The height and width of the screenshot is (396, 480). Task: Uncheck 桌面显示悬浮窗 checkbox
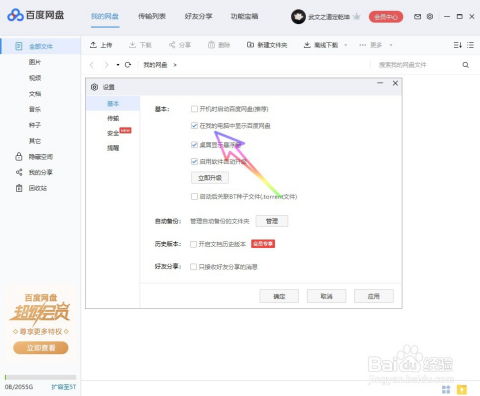pyautogui.click(x=194, y=144)
